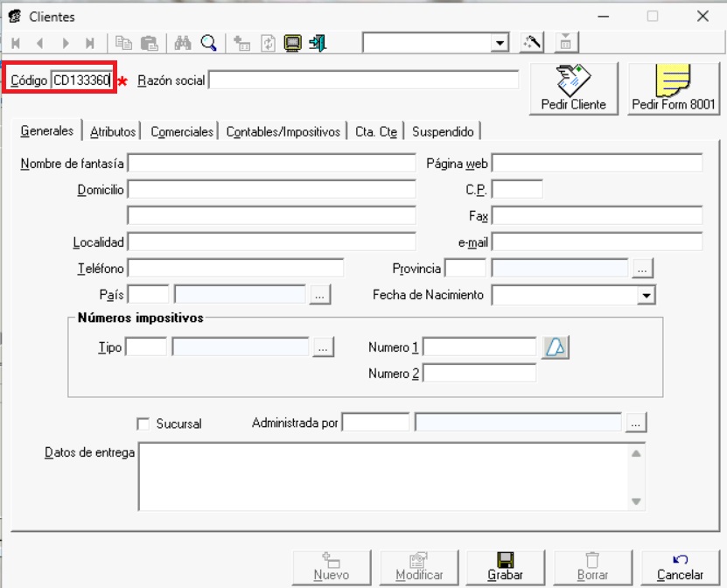Click the exit door icon in toolbar
Viewport: 727px width, 588px height.
pos(318,43)
